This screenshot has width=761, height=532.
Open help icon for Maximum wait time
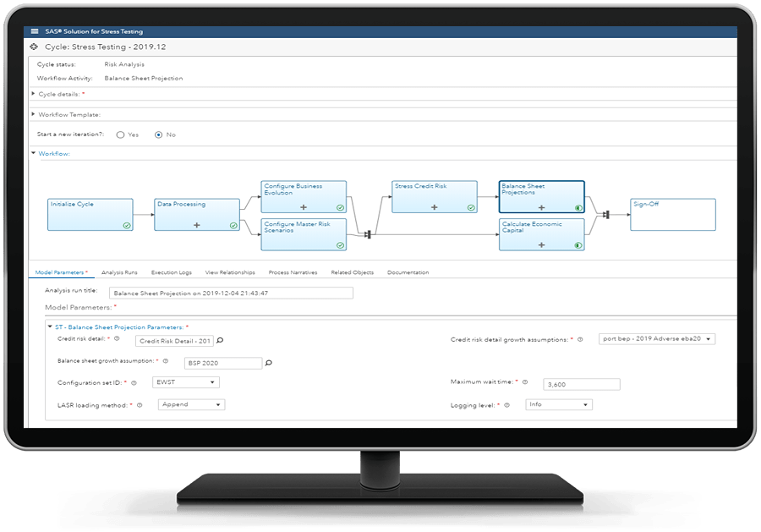pos(525,382)
